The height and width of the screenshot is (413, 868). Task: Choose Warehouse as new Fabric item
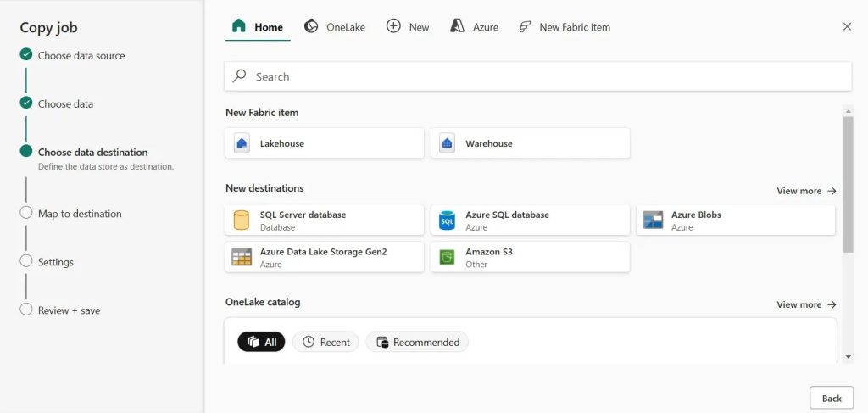[x=531, y=143]
